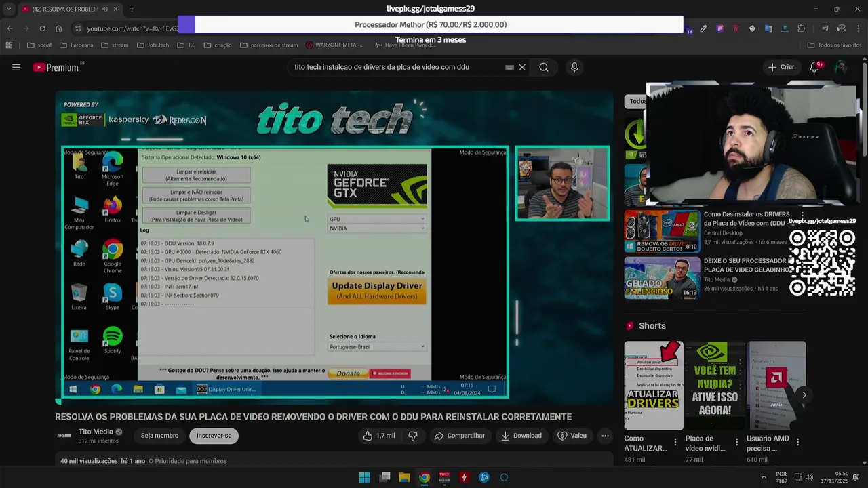Show next shorts with the arrow

(804, 394)
